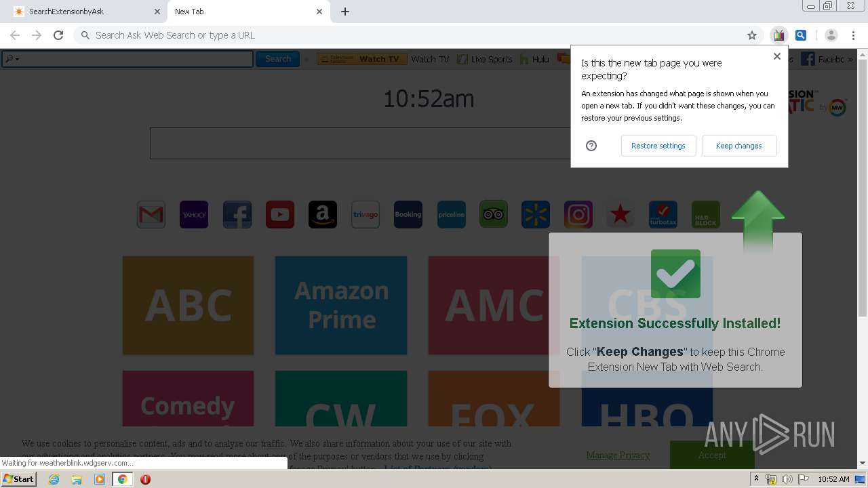Viewport: 868px width, 488px height.
Task: Open Yahoo shortcut icon
Action: [x=194, y=215]
